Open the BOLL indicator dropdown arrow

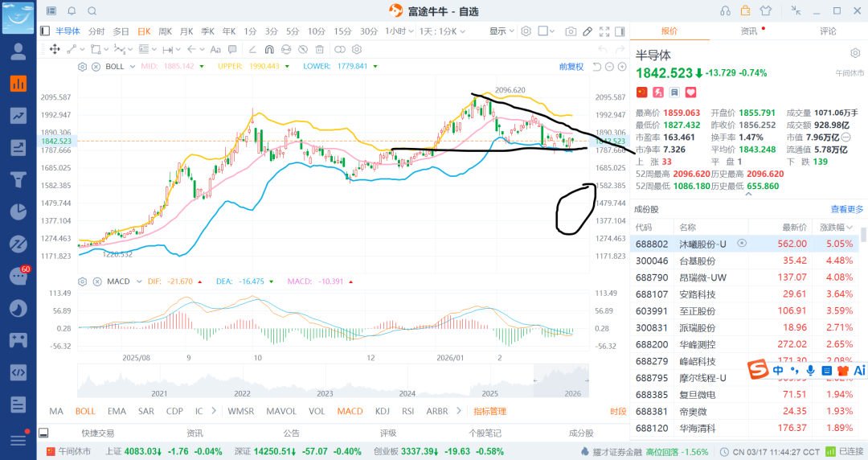pos(133,67)
